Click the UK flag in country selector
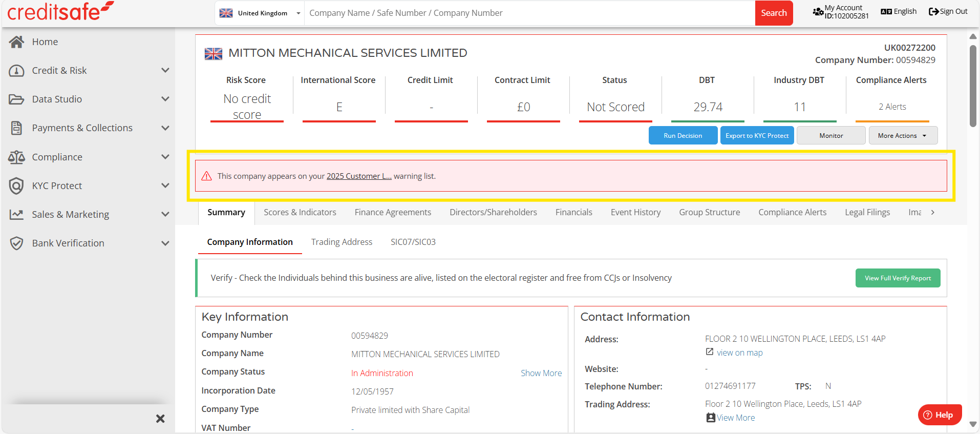 point(226,13)
